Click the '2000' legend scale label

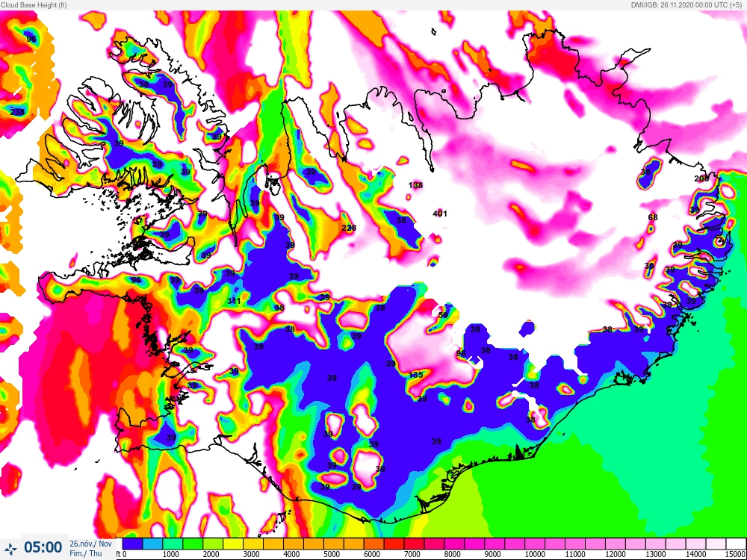coord(211,555)
